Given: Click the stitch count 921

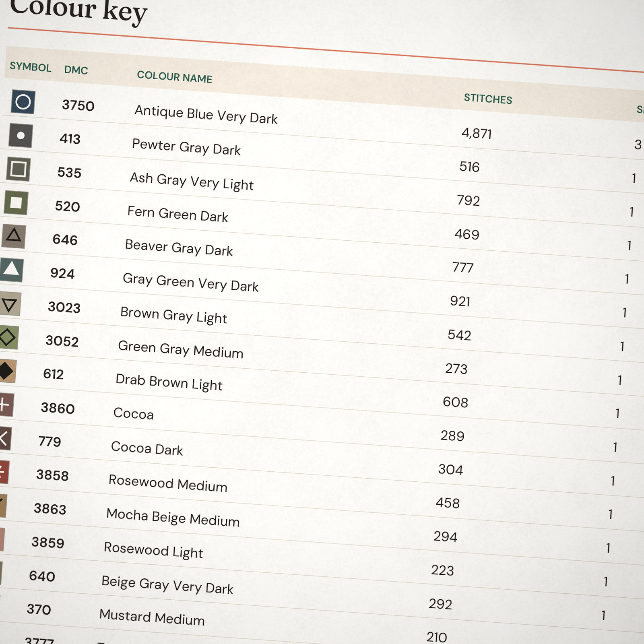Looking at the screenshot, I should (460, 301).
